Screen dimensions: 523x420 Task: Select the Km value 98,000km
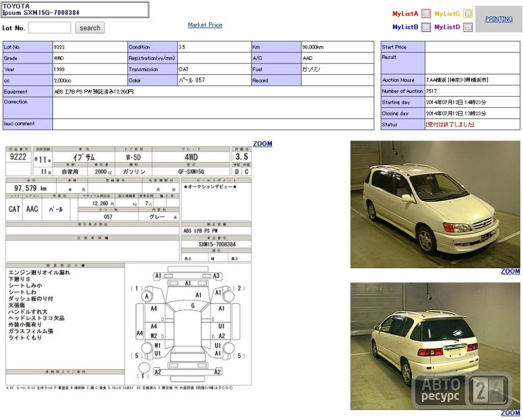(313, 47)
